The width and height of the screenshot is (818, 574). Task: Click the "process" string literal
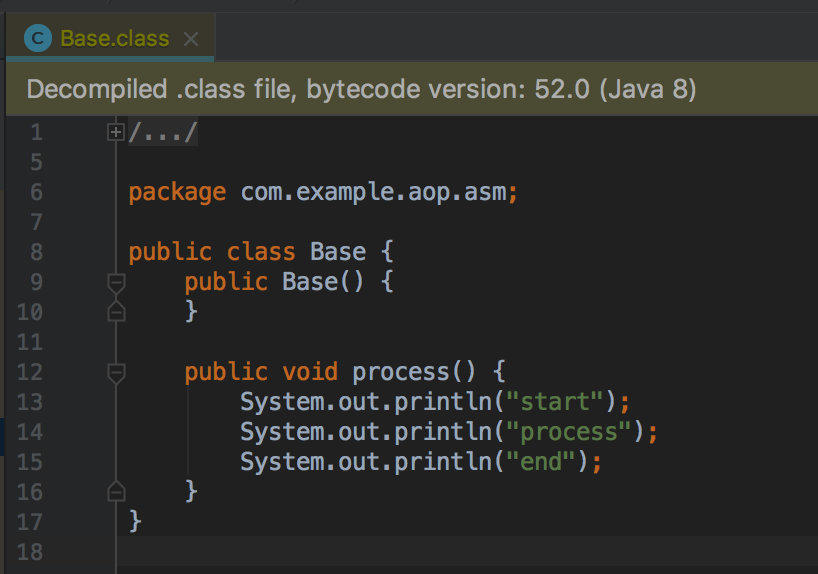coord(569,433)
